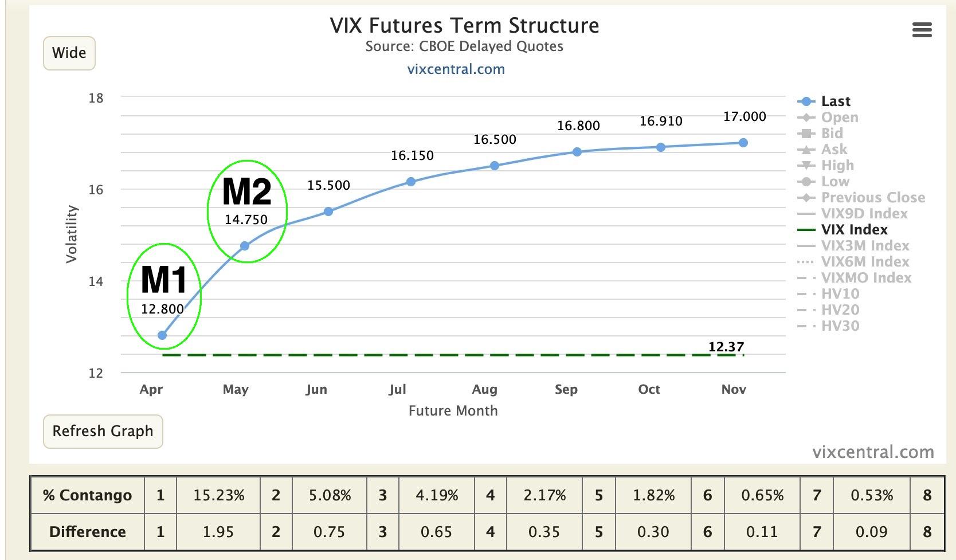Screen dimensions: 956x560
Task: Click the Refresh Graph button
Action: 102,432
